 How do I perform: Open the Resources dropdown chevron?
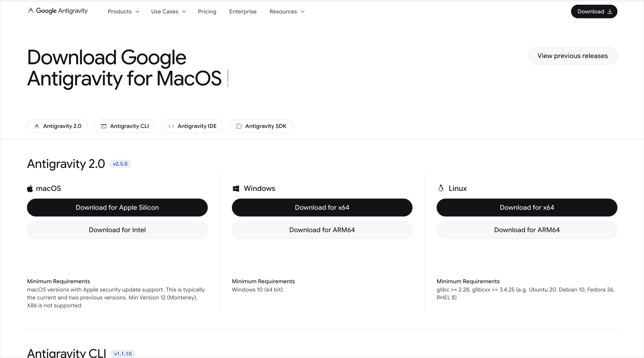(x=303, y=11)
